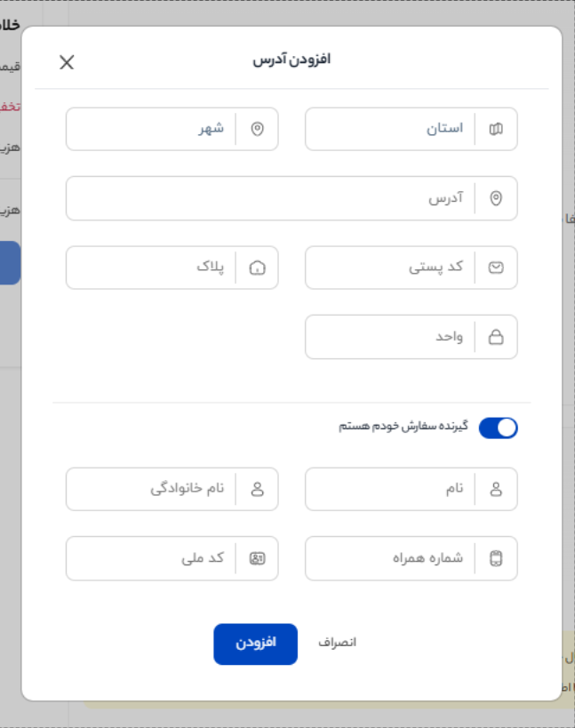
Task: Close the افزودن آدرس dialog with X
Action: pos(67,62)
